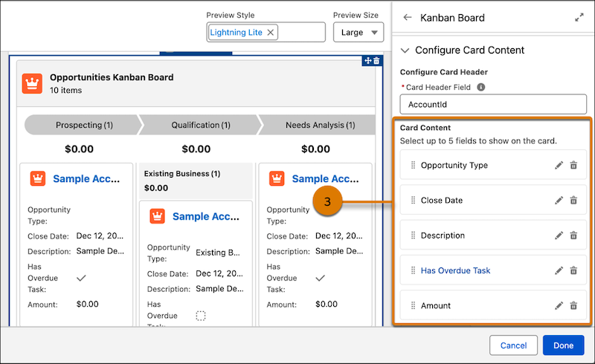
Task: Collapse the Configure Card Content section
Action: (x=405, y=51)
